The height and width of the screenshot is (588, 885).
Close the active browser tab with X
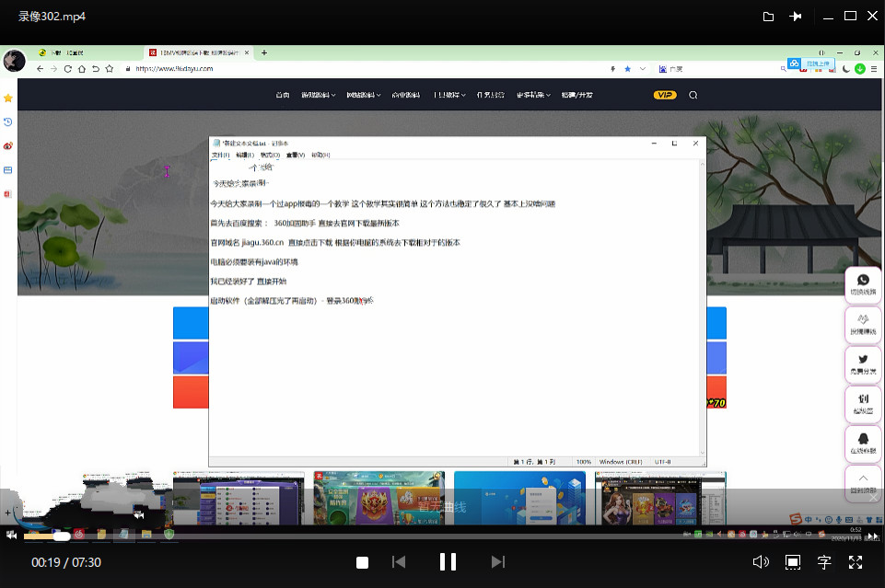coord(247,52)
